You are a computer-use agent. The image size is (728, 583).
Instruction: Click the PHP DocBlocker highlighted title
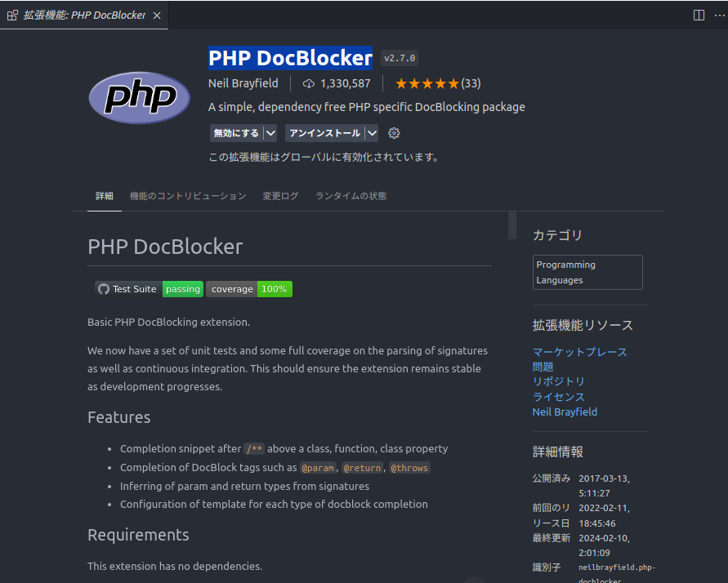click(x=290, y=58)
